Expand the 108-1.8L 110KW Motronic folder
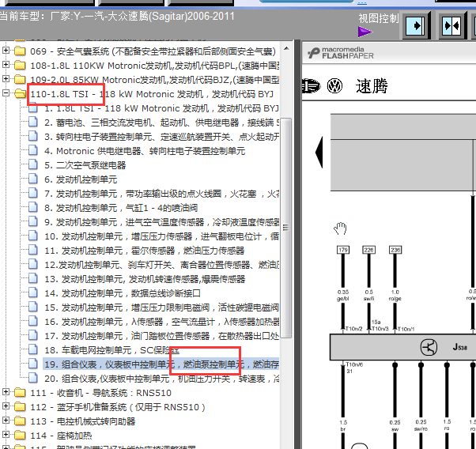Viewport: 476px width, 449px height. tap(6, 64)
